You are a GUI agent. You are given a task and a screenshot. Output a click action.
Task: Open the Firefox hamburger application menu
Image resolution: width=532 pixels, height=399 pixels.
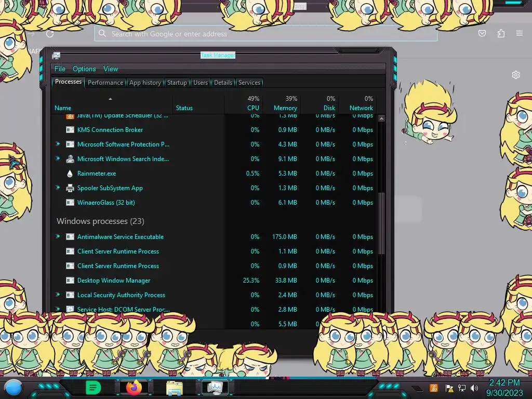519,33
